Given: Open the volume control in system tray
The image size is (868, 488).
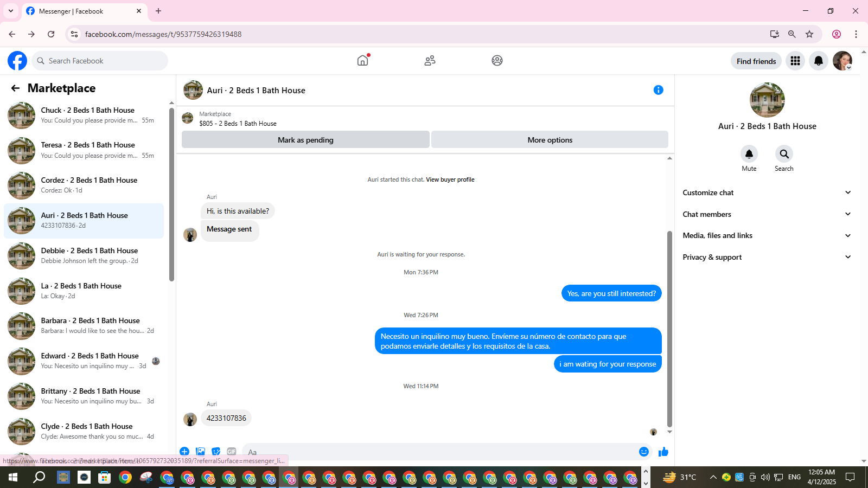Looking at the screenshot, I should coord(765,477).
